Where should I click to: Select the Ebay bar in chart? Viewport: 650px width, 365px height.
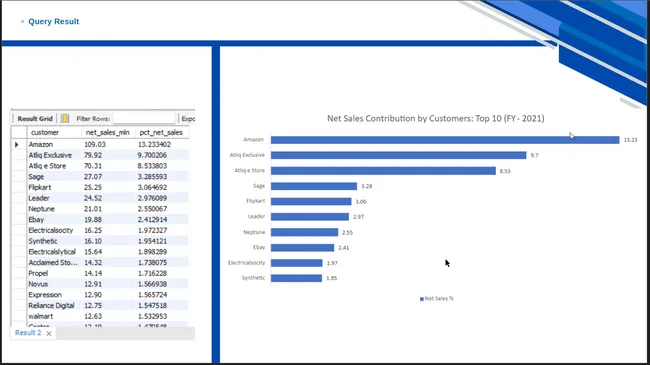click(x=302, y=248)
